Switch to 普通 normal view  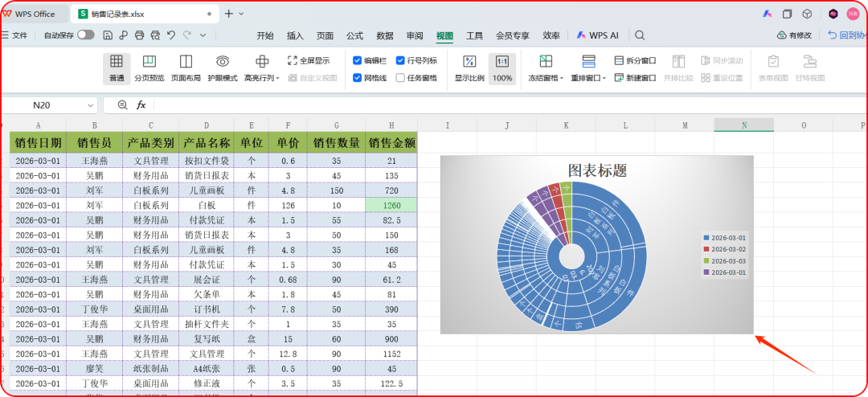click(117, 68)
